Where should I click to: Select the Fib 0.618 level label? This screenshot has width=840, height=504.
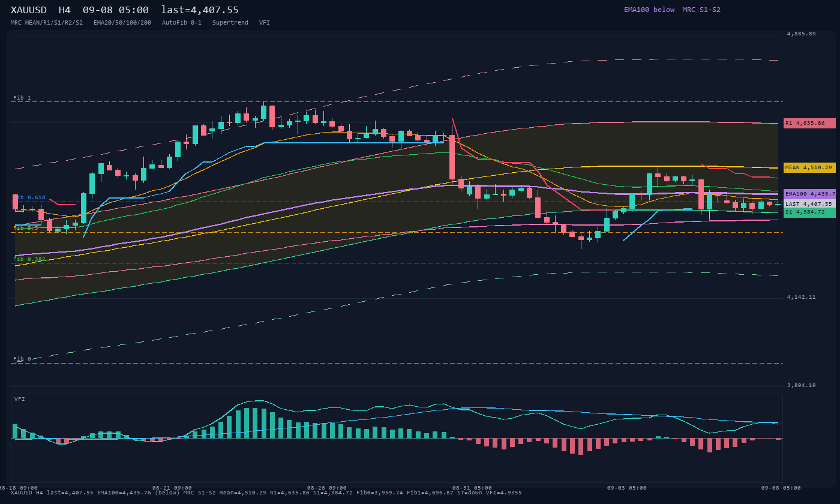click(29, 197)
